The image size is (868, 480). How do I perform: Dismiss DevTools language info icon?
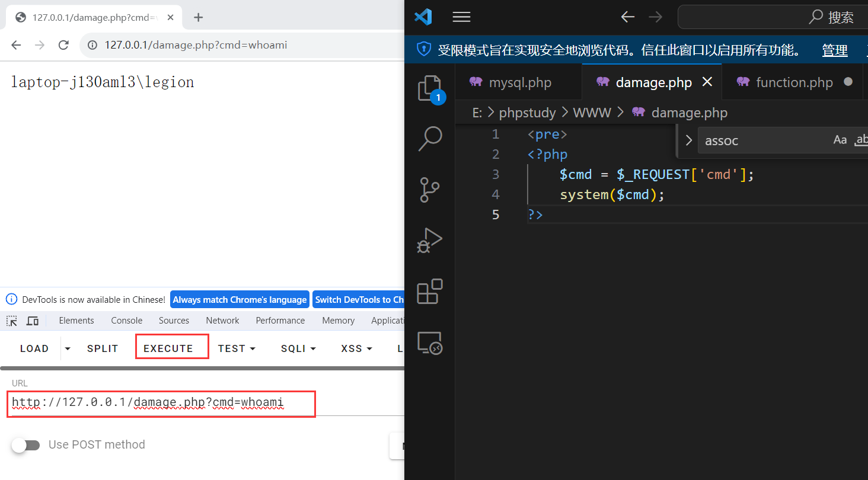[x=11, y=299]
